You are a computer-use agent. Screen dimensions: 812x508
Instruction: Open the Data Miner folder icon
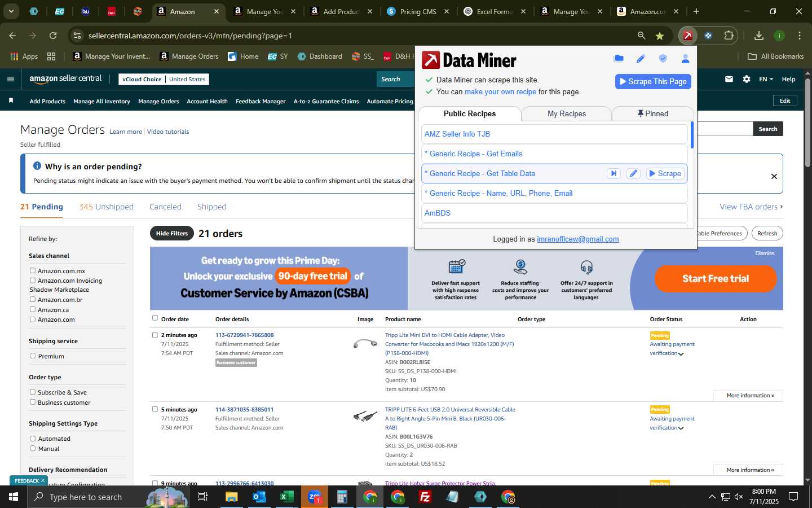click(x=619, y=58)
